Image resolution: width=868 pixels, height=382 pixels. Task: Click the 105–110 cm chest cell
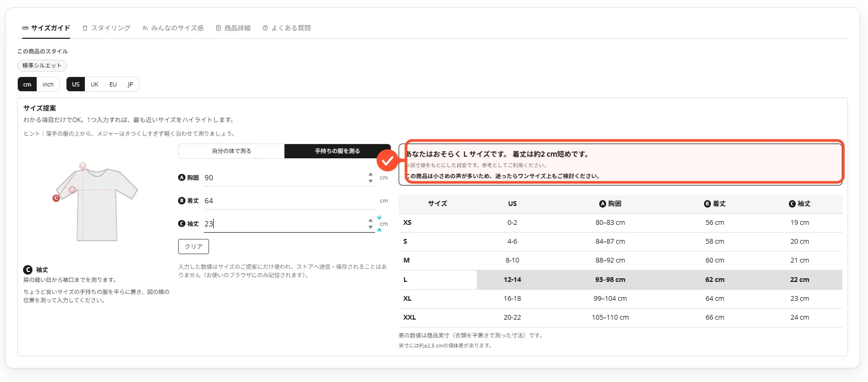[x=610, y=318]
